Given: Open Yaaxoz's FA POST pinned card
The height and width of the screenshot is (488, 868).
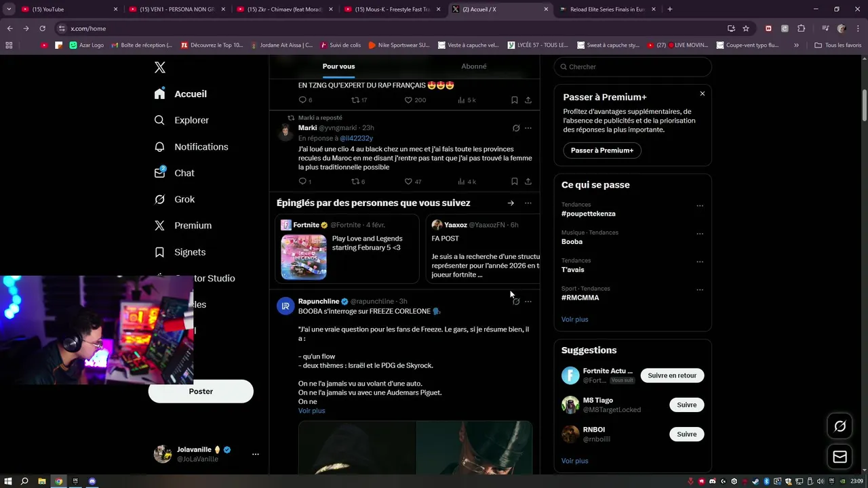Looking at the screenshot, I should pyautogui.click(x=483, y=249).
